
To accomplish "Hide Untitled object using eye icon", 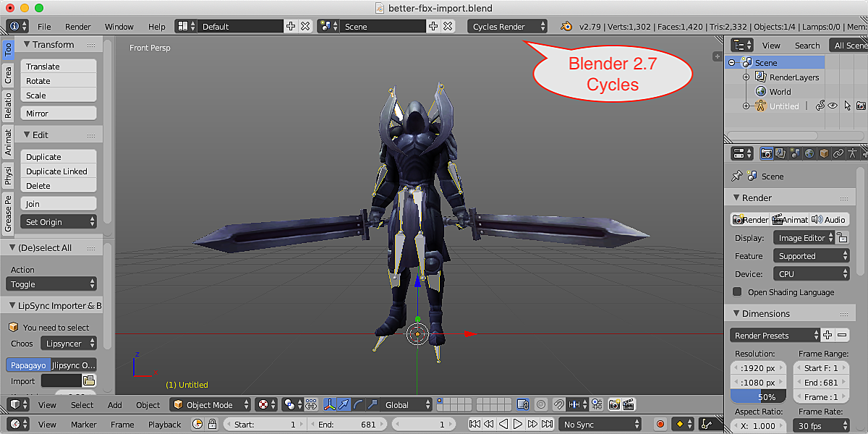I will (833, 106).
